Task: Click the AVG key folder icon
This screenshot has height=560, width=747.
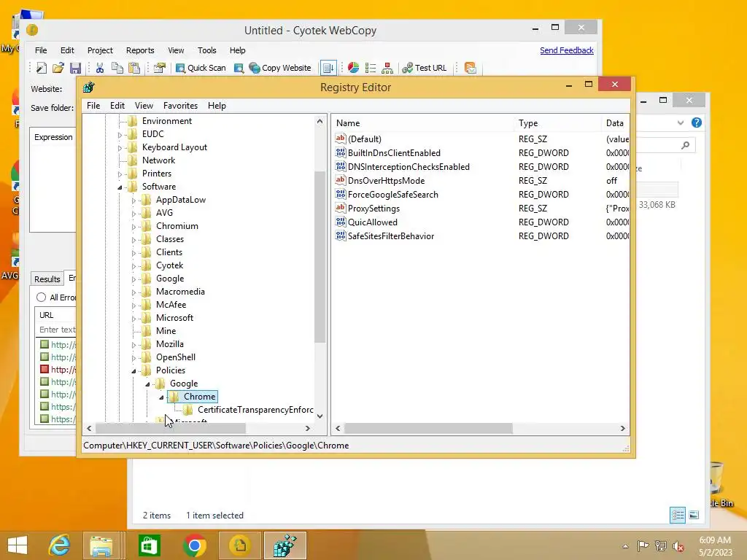Action: (147, 213)
